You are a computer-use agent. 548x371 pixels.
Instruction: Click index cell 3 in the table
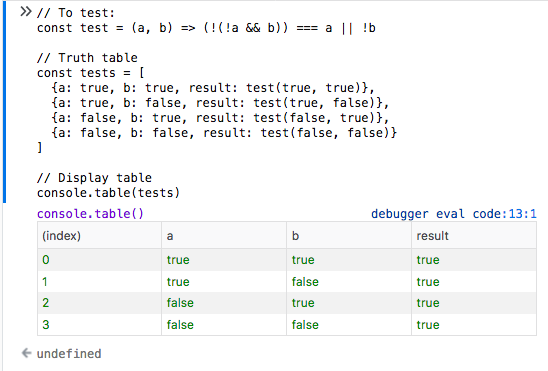(99, 325)
